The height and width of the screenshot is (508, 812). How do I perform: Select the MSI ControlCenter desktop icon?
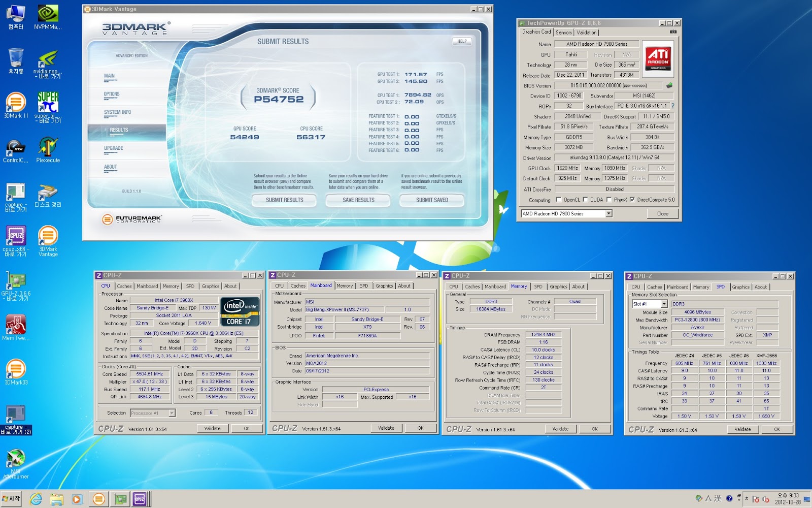point(16,150)
